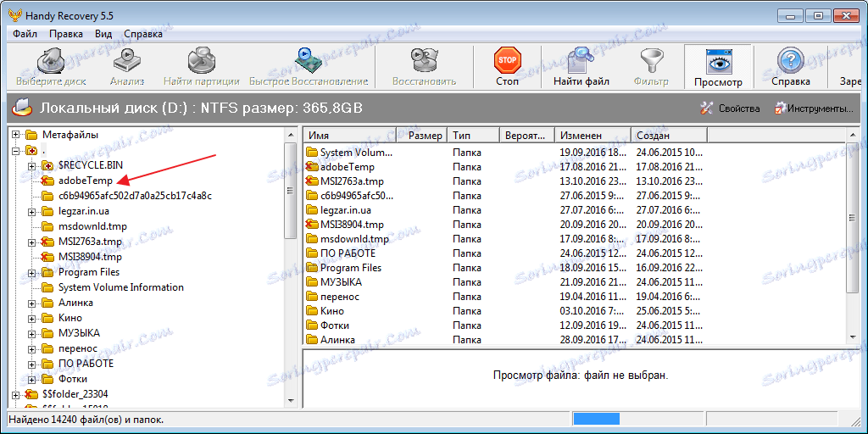This screenshot has width=868, height=434.
Task: Open the Инструменты tools menu
Action: [814, 108]
